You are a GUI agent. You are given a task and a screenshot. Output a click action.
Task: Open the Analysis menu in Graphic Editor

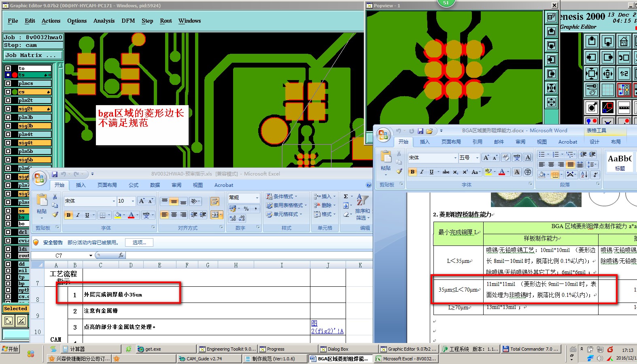tap(104, 21)
